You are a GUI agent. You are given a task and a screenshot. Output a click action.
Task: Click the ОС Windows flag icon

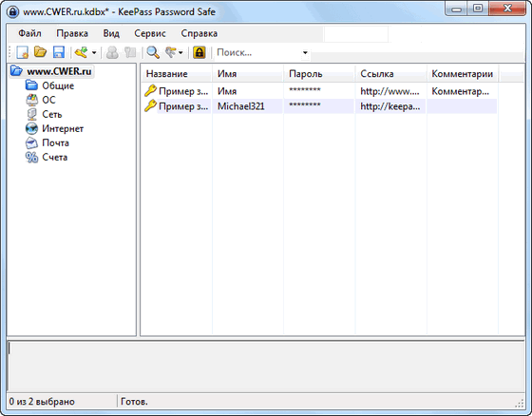(x=32, y=100)
